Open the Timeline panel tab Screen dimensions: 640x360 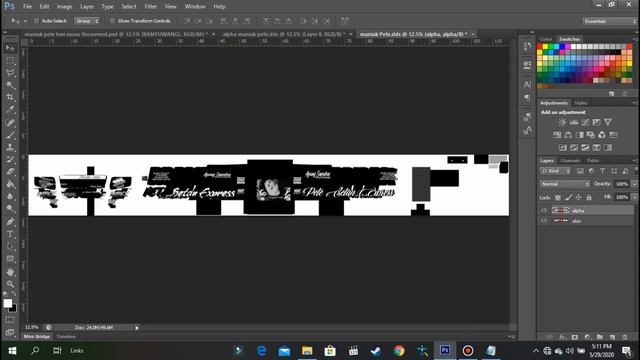tap(66, 337)
